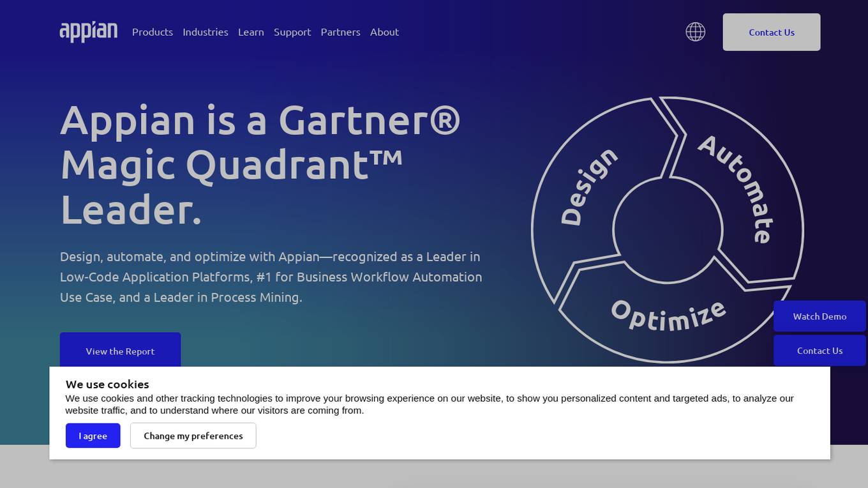The image size is (868, 488).
Task: Accept cookies with I agree
Action: click(93, 436)
